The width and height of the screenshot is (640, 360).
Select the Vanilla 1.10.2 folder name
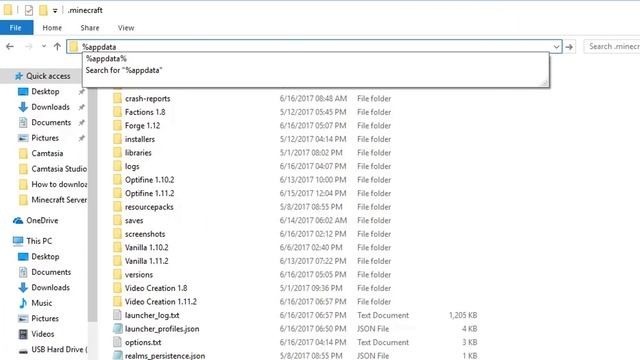(x=147, y=247)
